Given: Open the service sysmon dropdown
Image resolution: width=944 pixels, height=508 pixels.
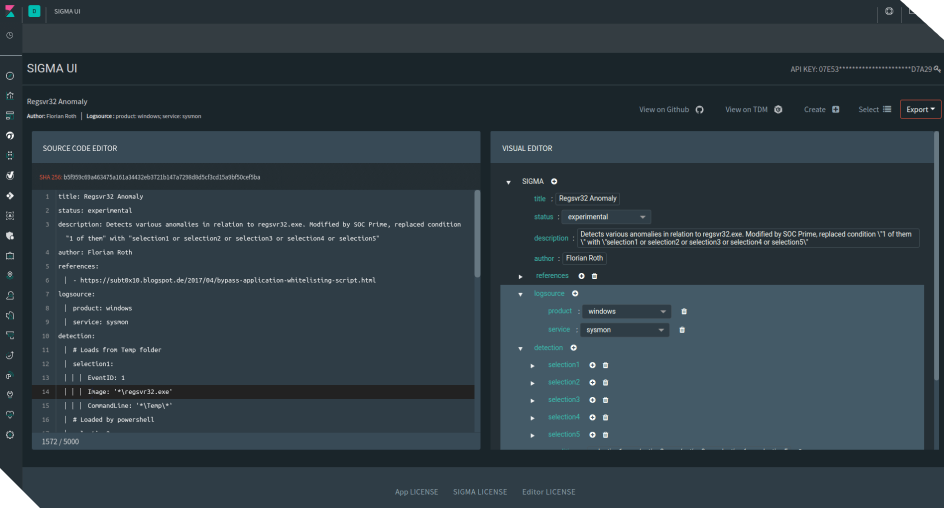Looking at the screenshot, I should click(627, 329).
